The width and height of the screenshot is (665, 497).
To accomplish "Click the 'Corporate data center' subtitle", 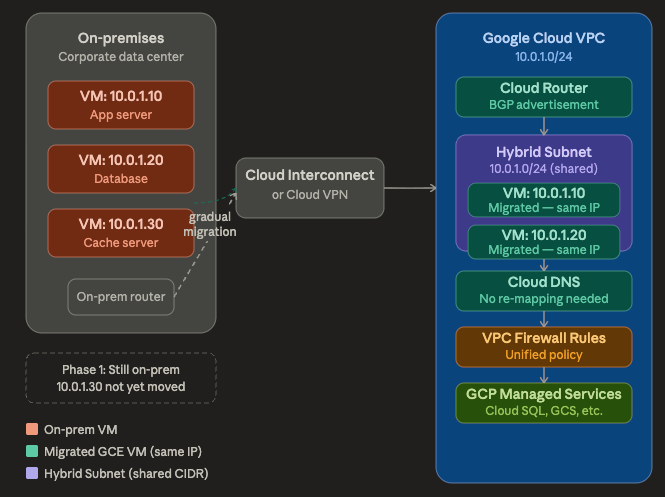I will point(121,57).
